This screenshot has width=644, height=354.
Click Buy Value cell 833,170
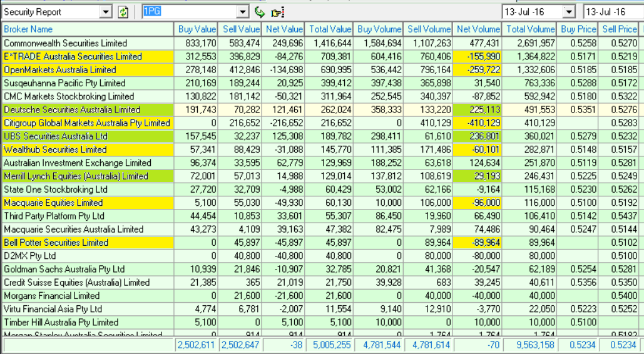click(x=197, y=43)
